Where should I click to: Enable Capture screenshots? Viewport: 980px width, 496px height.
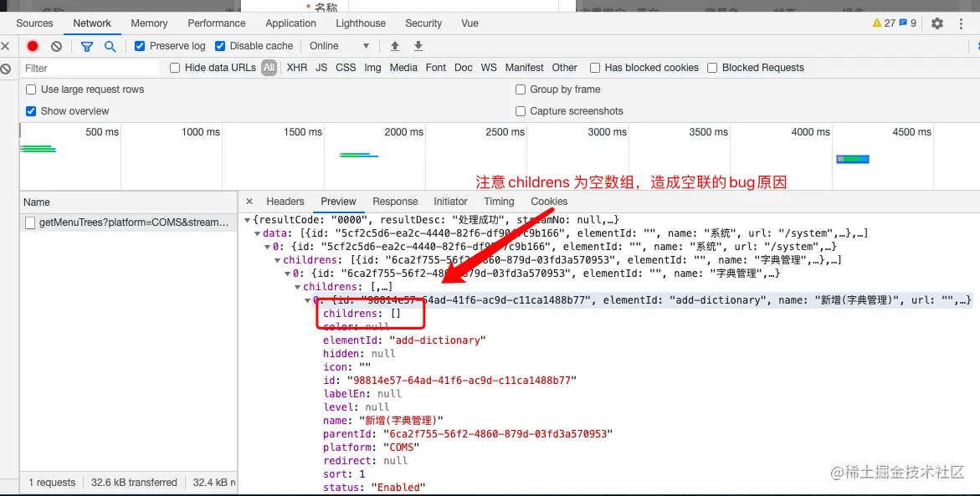coord(520,111)
